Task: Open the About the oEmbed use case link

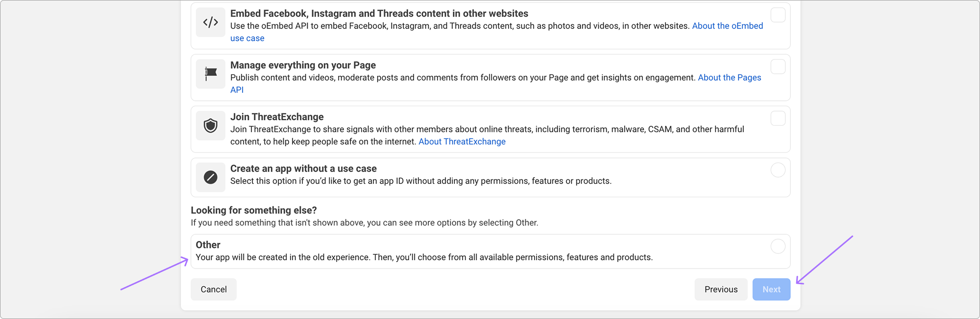Action: (727, 26)
